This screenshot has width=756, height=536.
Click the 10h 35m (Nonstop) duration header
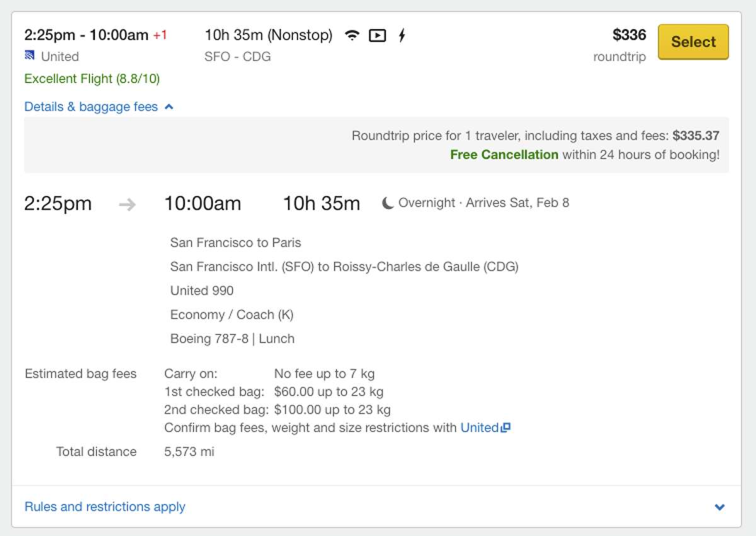click(269, 35)
